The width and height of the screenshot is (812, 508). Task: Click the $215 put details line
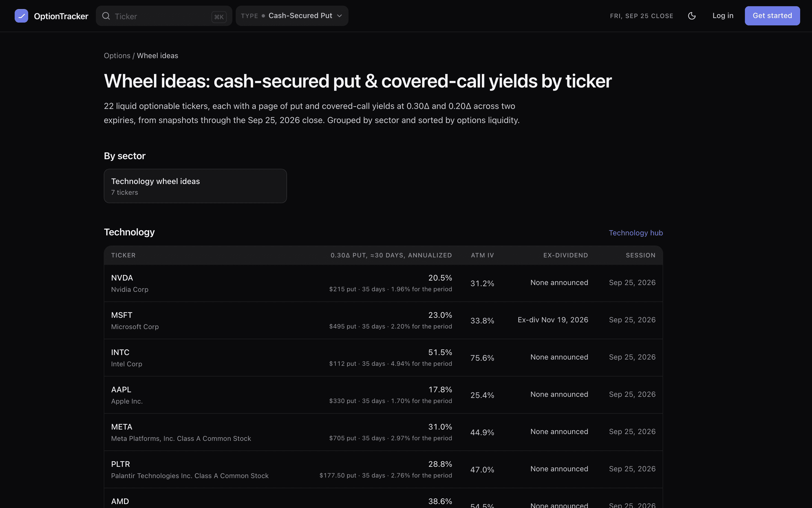pyautogui.click(x=390, y=289)
